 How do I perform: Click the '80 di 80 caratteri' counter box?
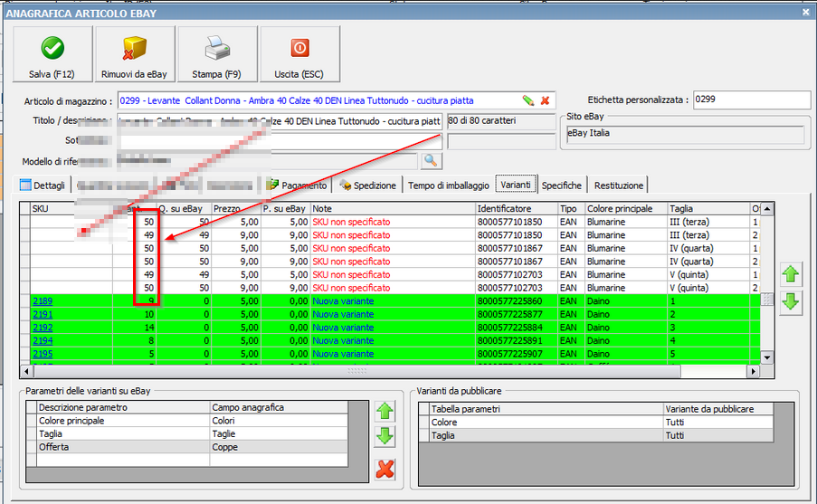click(501, 121)
